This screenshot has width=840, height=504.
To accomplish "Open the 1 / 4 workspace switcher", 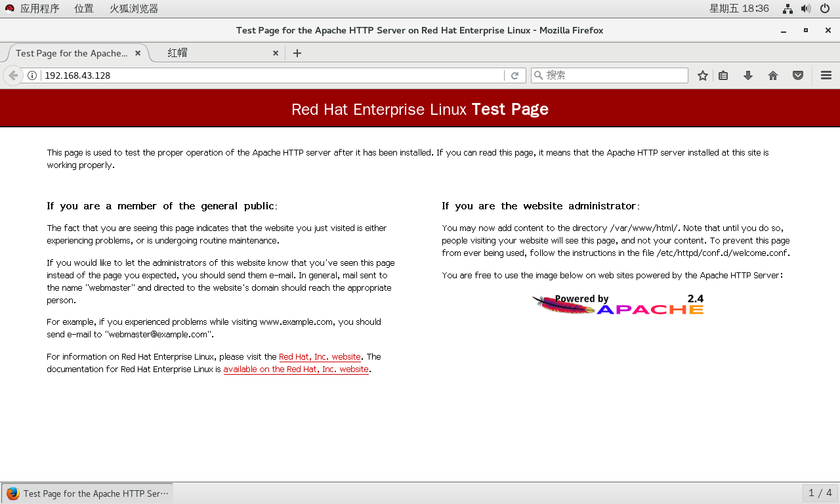I will (x=820, y=493).
